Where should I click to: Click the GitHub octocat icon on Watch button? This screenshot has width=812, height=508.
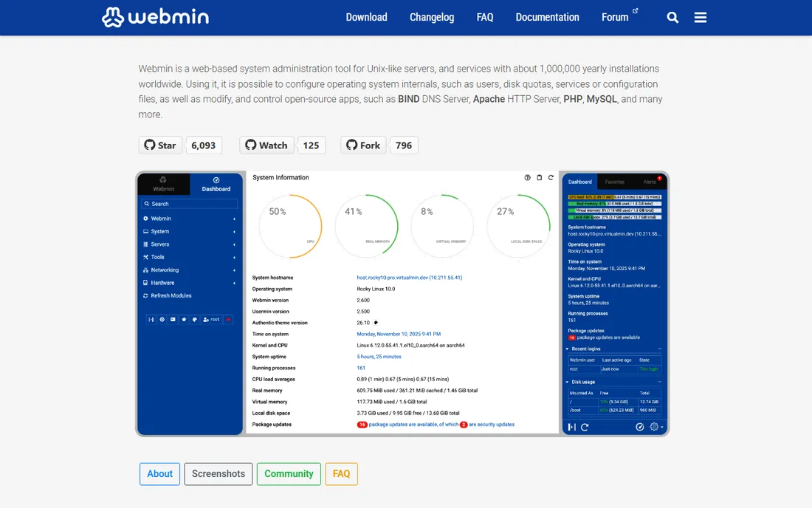(251, 145)
